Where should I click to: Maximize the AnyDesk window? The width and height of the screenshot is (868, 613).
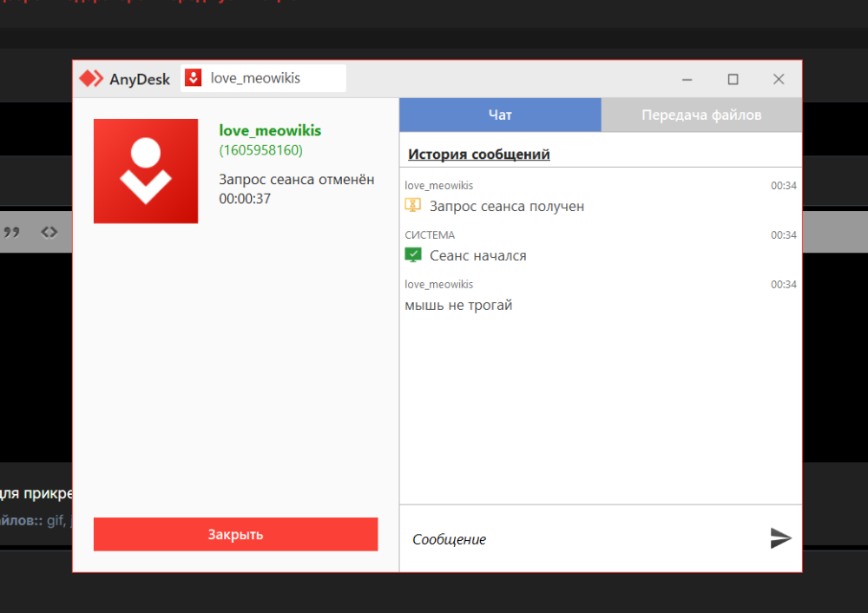(x=733, y=79)
